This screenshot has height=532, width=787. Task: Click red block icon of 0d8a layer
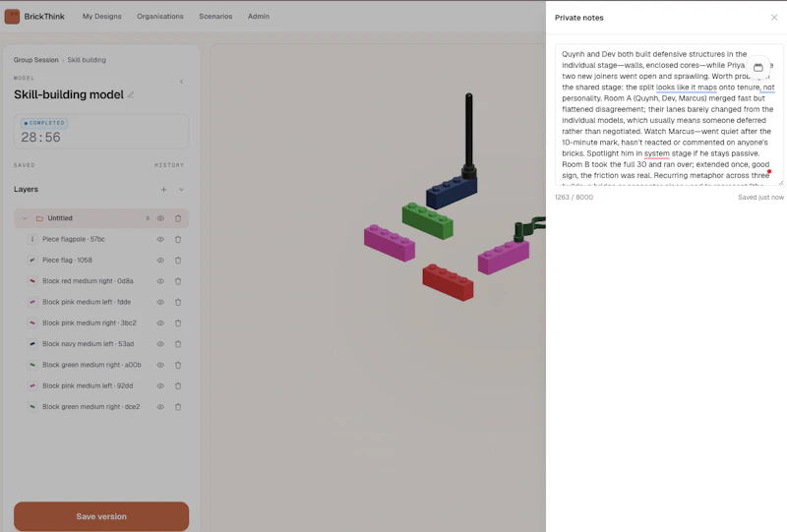tap(32, 281)
